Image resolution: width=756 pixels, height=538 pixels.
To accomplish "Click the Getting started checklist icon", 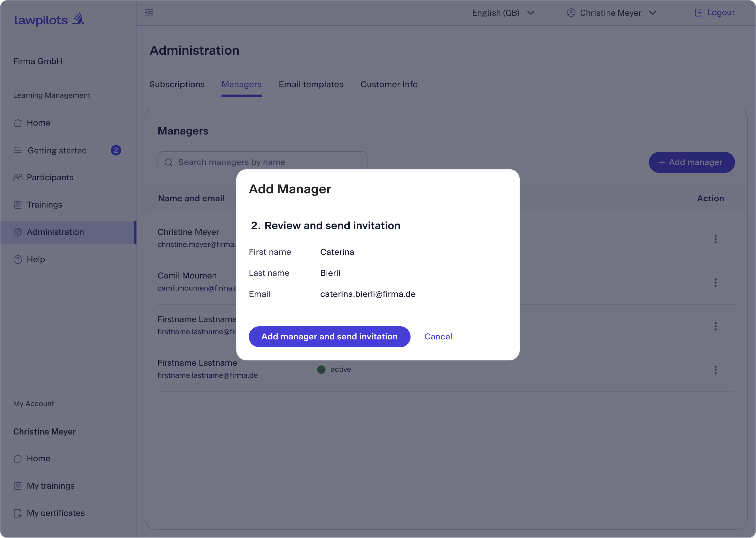I will click(18, 151).
